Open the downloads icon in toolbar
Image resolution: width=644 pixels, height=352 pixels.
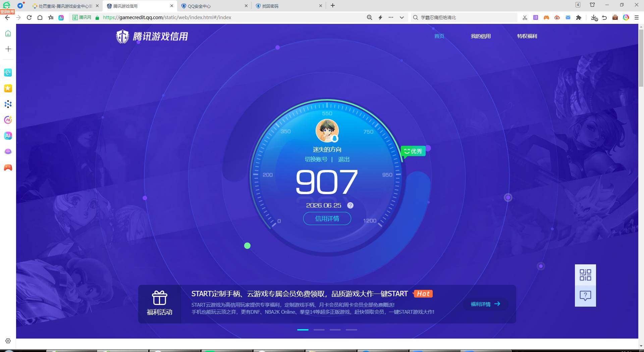point(594,17)
